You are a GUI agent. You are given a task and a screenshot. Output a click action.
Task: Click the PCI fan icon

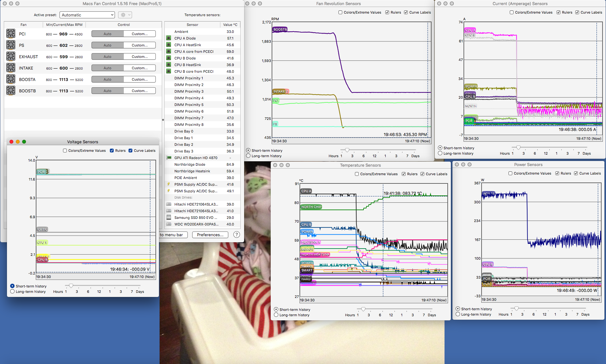point(11,34)
